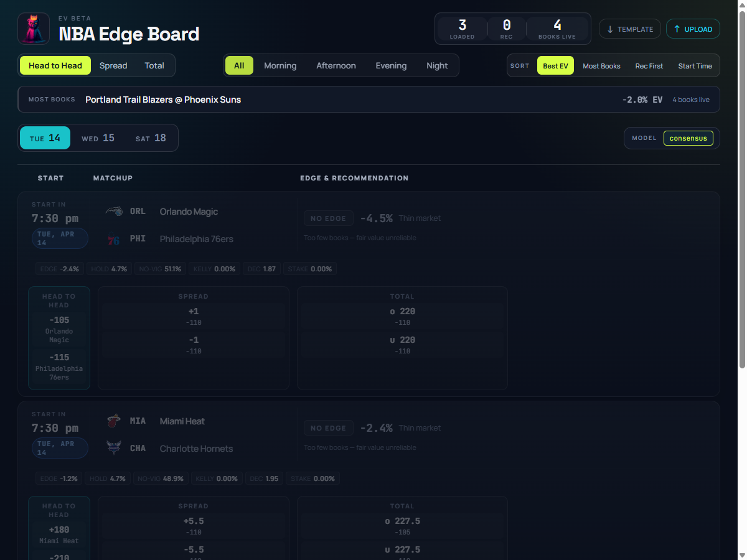Click the EV Beta app logo
The image size is (747, 560).
[x=34, y=29]
